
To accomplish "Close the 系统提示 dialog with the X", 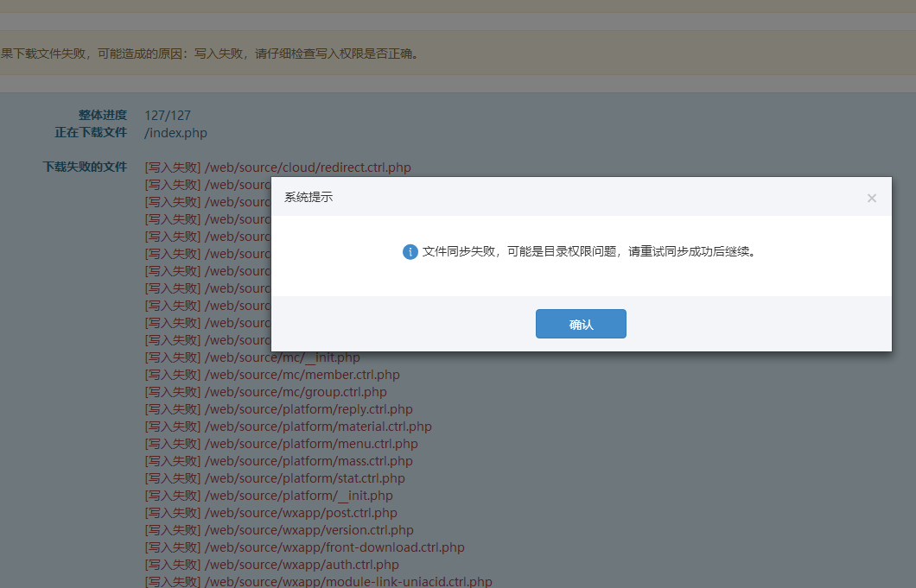I will [x=872, y=198].
